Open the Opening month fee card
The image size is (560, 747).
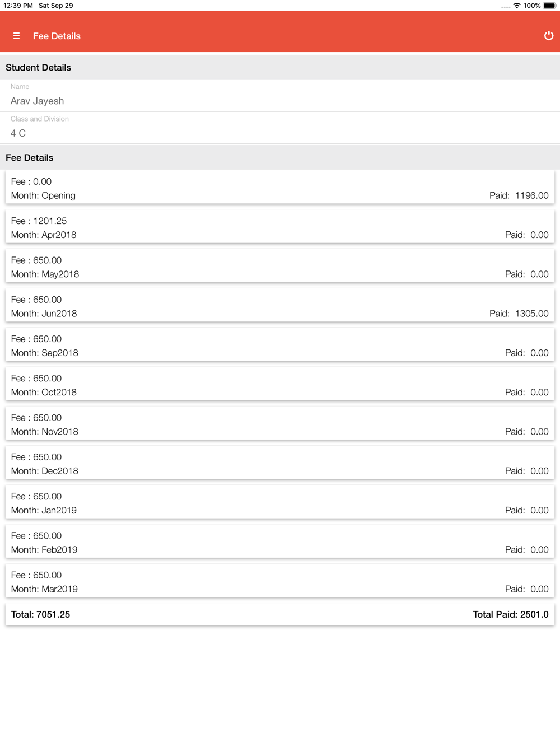tap(280, 188)
